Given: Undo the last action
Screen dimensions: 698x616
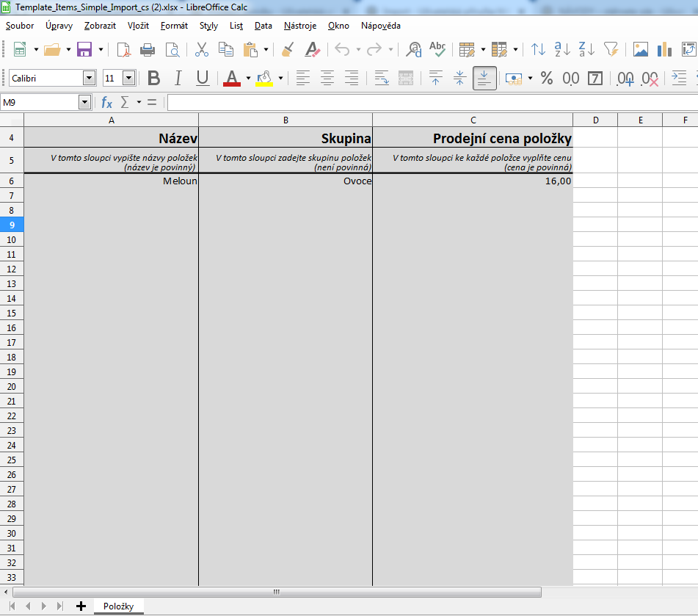Looking at the screenshot, I should tap(342, 49).
